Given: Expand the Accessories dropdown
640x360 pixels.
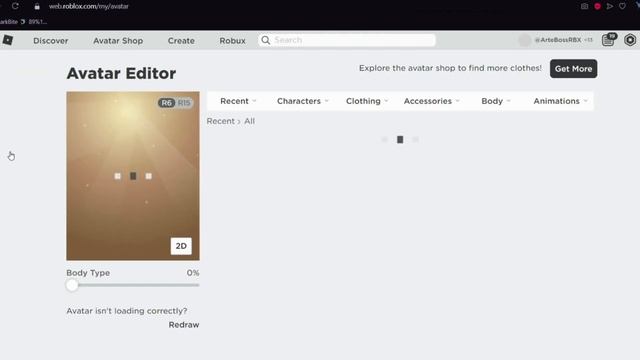Looking at the screenshot, I should tap(431, 101).
